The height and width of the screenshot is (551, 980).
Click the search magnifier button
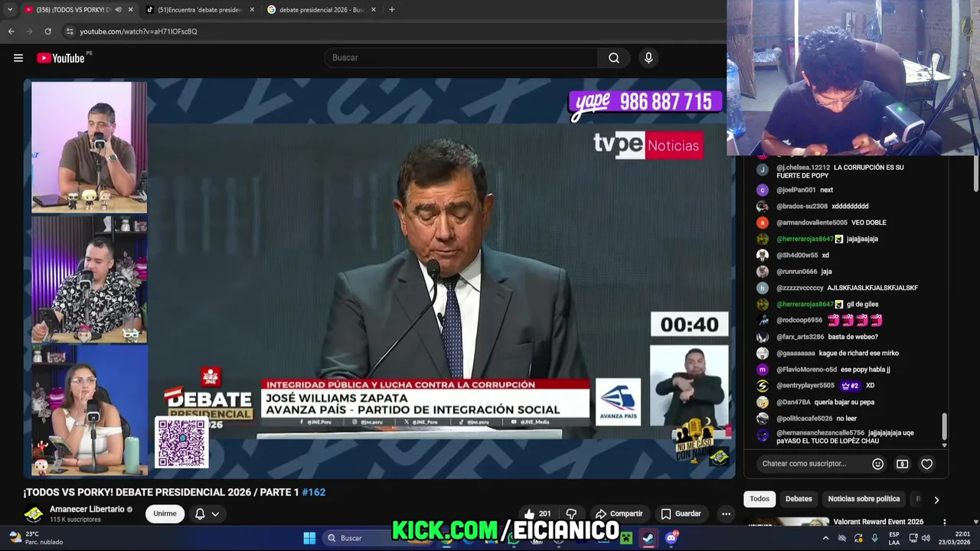coord(613,57)
